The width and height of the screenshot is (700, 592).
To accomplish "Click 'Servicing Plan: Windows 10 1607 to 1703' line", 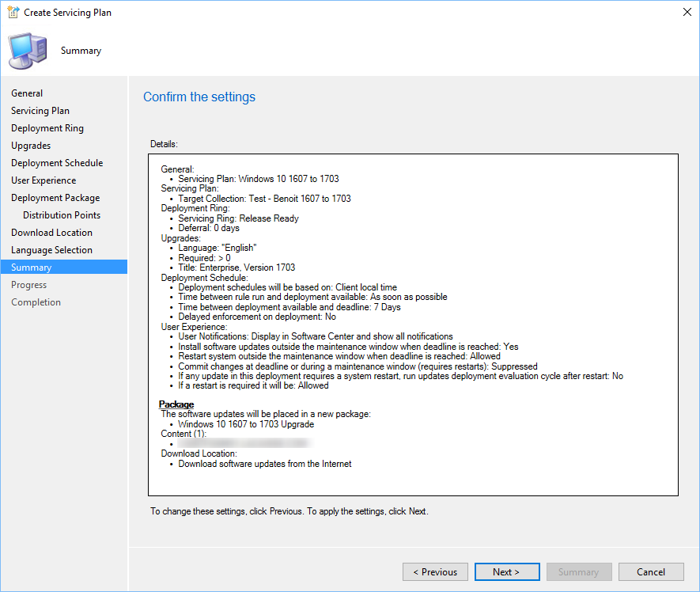I will point(259,179).
